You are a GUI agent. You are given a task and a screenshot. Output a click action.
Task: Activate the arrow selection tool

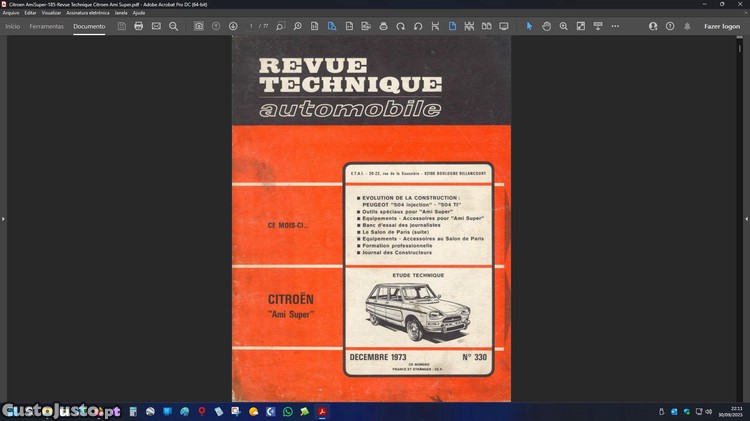pyautogui.click(x=530, y=26)
